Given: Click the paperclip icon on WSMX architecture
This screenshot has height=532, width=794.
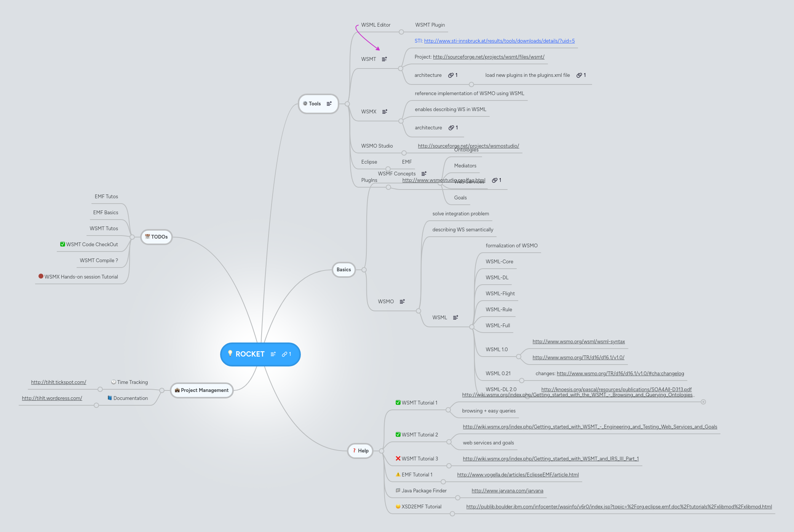Looking at the screenshot, I should tap(451, 127).
